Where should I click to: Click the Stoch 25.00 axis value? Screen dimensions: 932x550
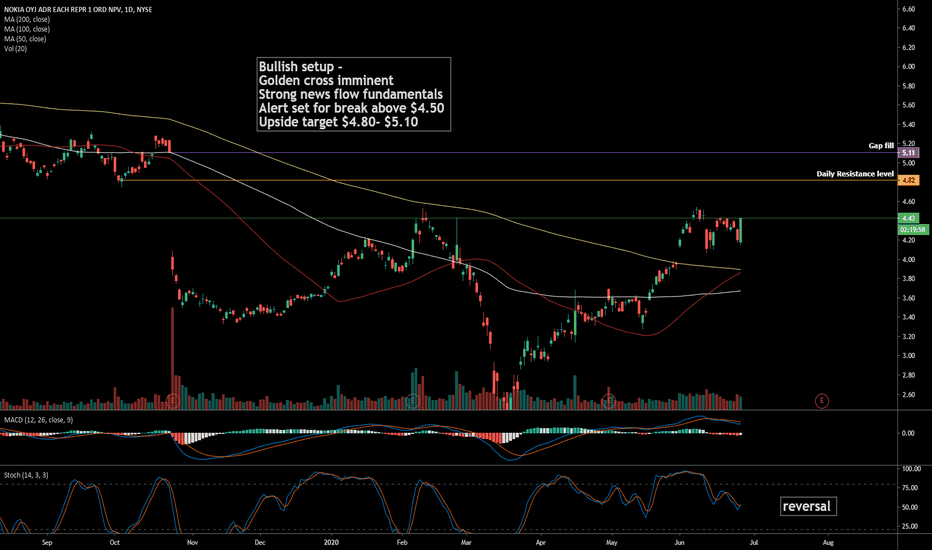coord(909,526)
